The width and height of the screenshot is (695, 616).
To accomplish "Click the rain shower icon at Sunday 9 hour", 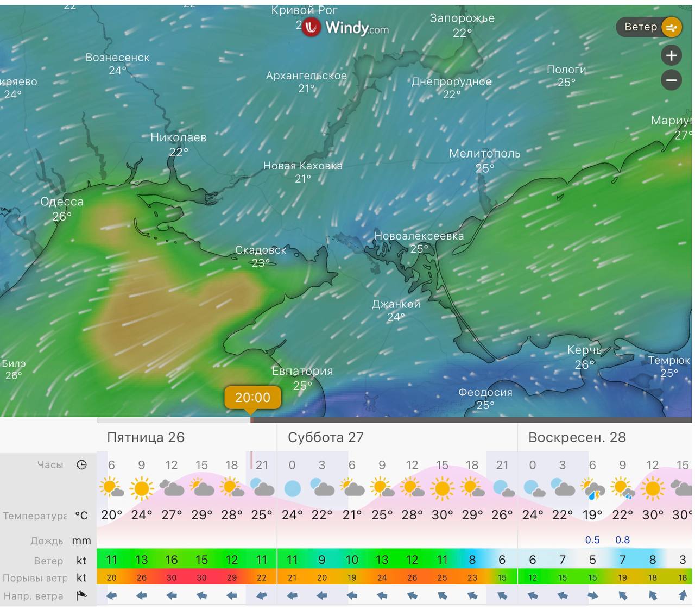I will 622,488.
